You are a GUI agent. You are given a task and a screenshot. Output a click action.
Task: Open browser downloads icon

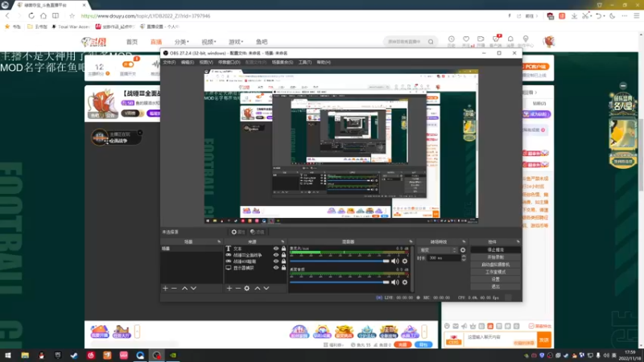(x=574, y=15)
